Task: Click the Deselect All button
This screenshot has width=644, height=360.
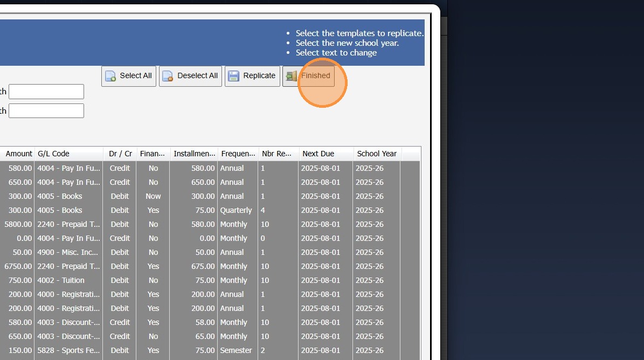Action: click(x=190, y=76)
